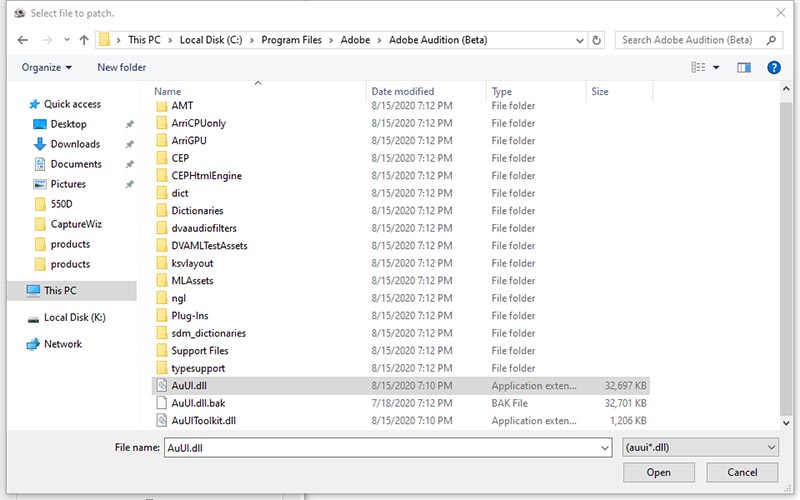Screen dimensions: 800x500
Task: Expand the chevron after Adobe in path
Action: point(379,40)
